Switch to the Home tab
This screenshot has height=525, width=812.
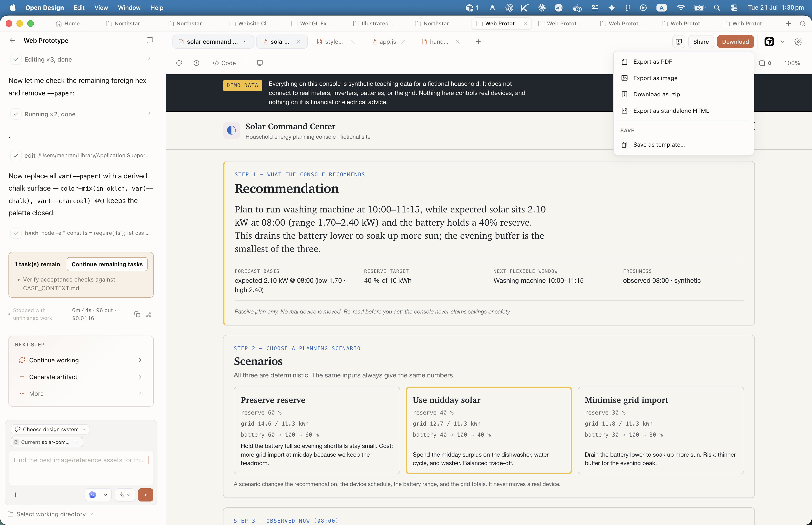[68, 24]
